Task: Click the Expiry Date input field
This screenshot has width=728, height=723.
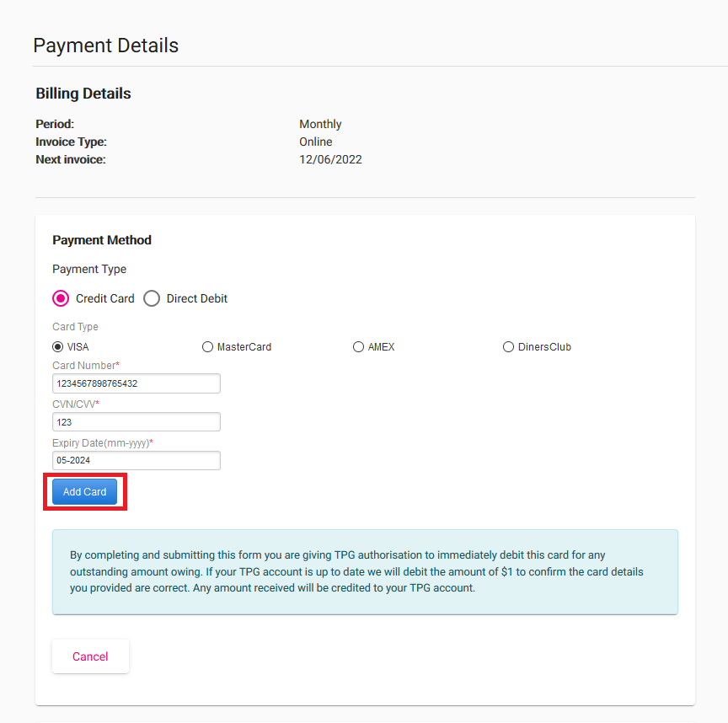Action: (136, 460)
